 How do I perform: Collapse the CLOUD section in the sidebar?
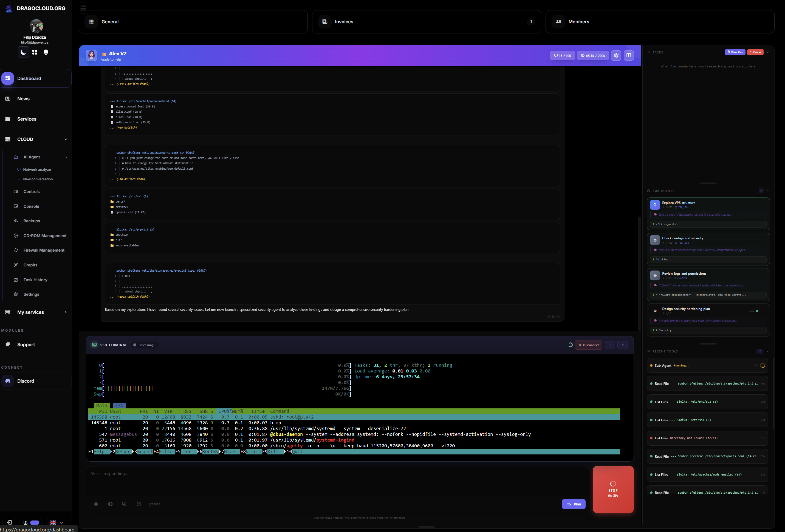tap(66, 139)
